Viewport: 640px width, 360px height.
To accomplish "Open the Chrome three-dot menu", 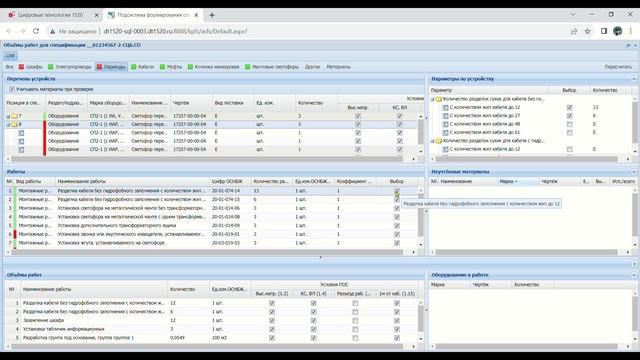I will pos(631,31).
